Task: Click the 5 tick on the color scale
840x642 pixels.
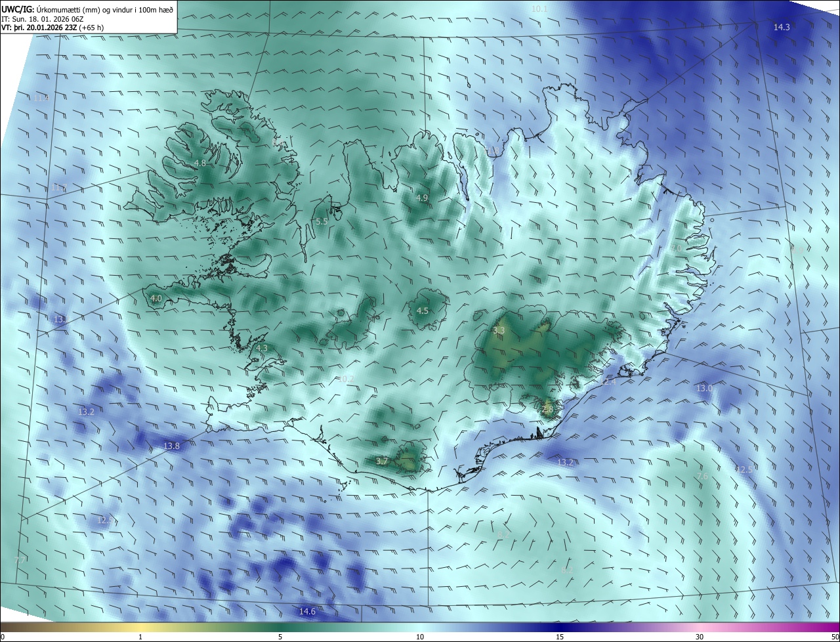Action: click(x=280, y=637)
